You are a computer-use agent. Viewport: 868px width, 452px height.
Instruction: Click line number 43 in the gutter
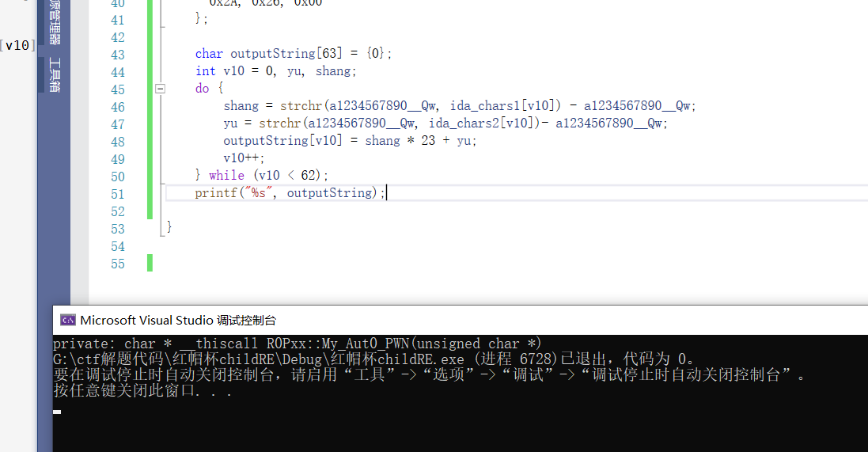[x=117, y=55]
